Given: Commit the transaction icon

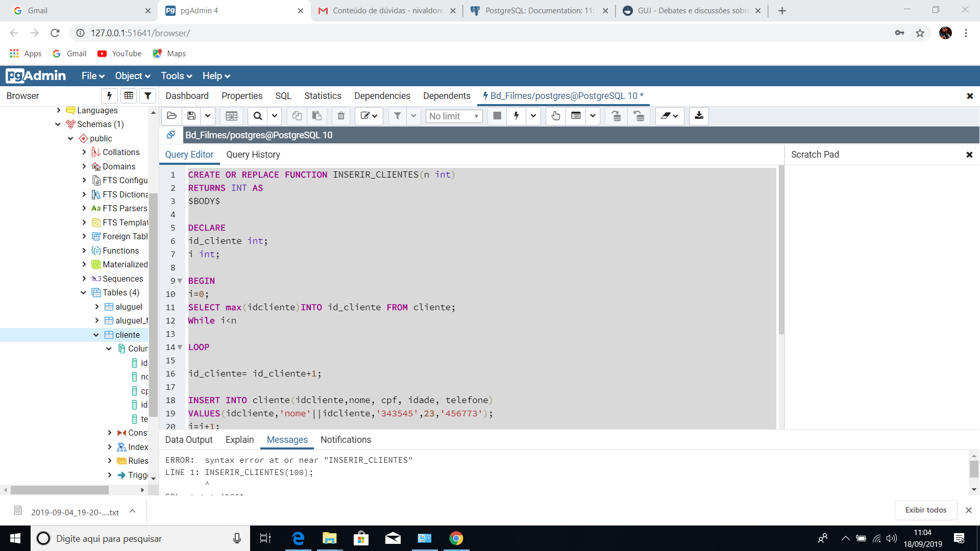Looking at the screenshot, I should coord(617,116).
